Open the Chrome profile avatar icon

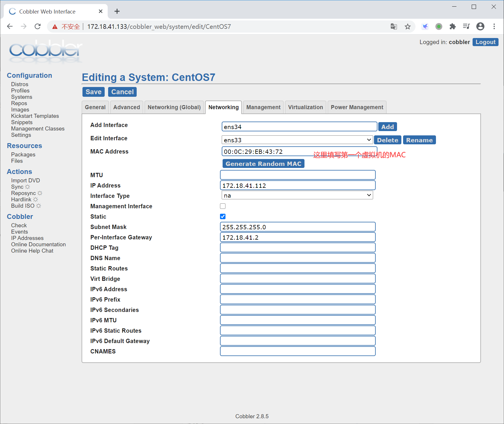coord(480,26)
